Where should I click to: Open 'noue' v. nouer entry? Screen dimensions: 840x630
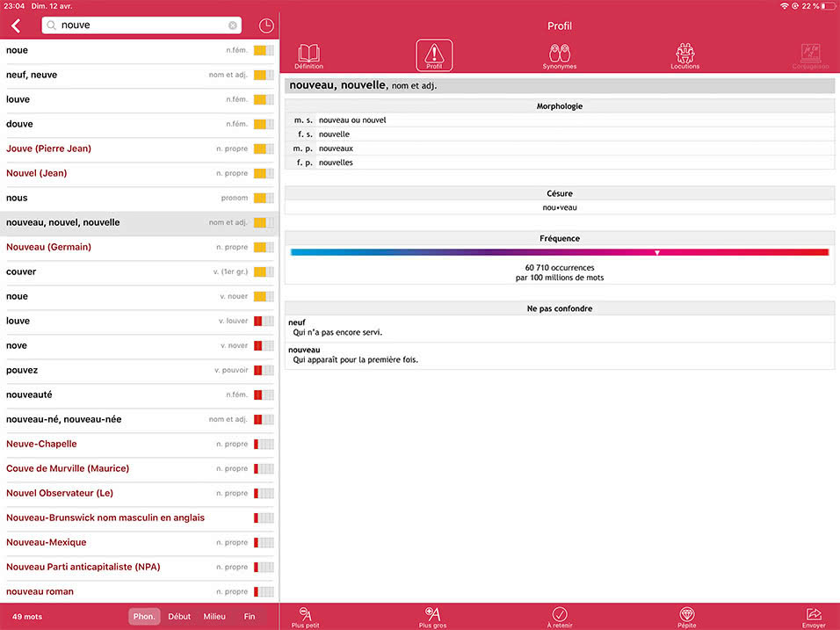tap(140, 297)
